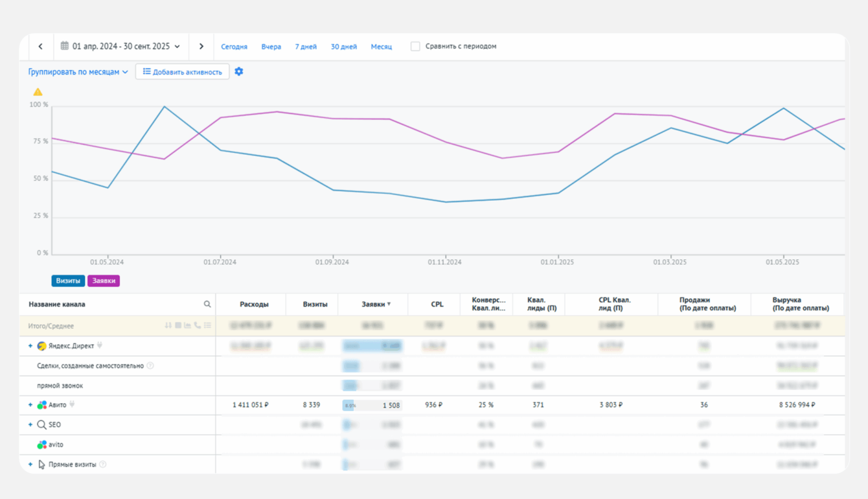Toggle the Визиты series in chart legend

coord(68,281)
